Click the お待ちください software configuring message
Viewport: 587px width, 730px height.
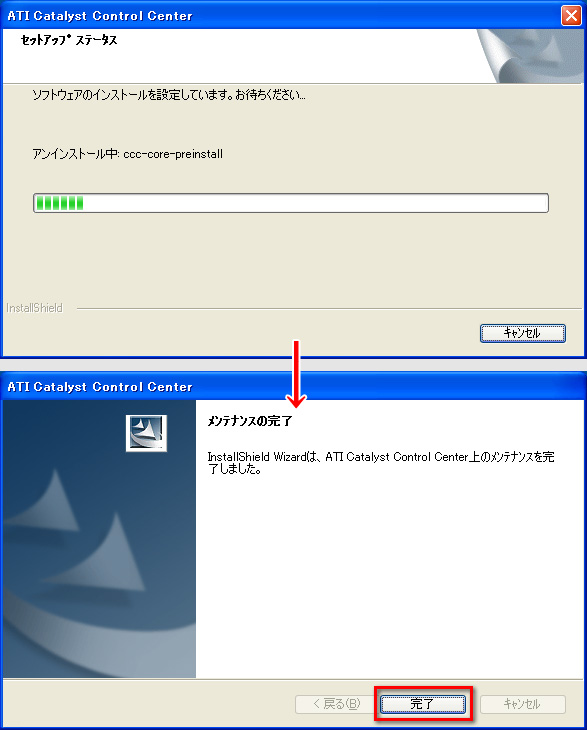169,95
